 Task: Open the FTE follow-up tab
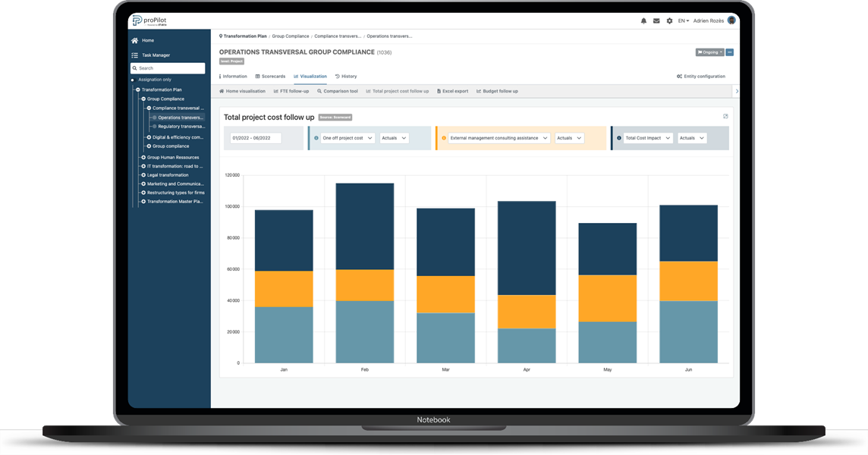tap(291, 91)
